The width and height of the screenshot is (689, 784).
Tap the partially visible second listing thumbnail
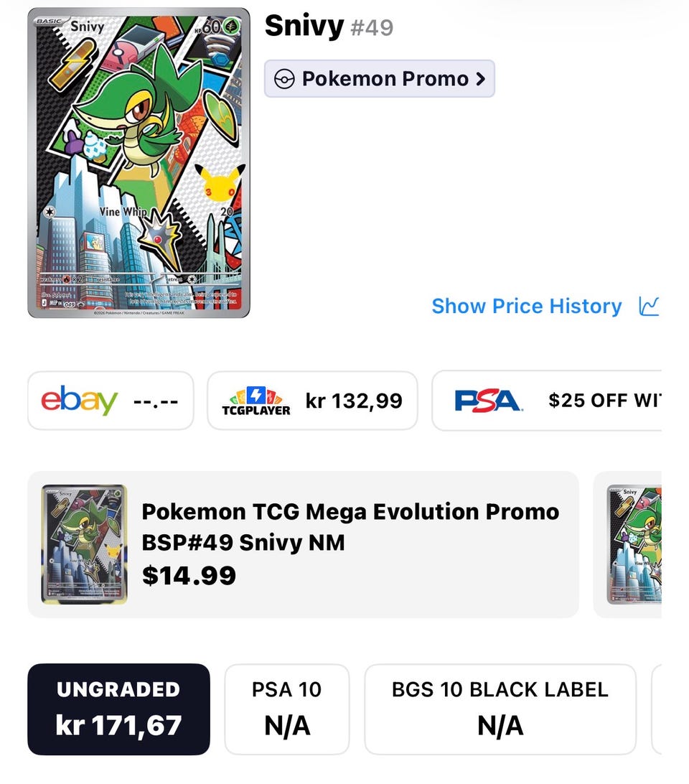pyautogui.click(x=634, y=544)
